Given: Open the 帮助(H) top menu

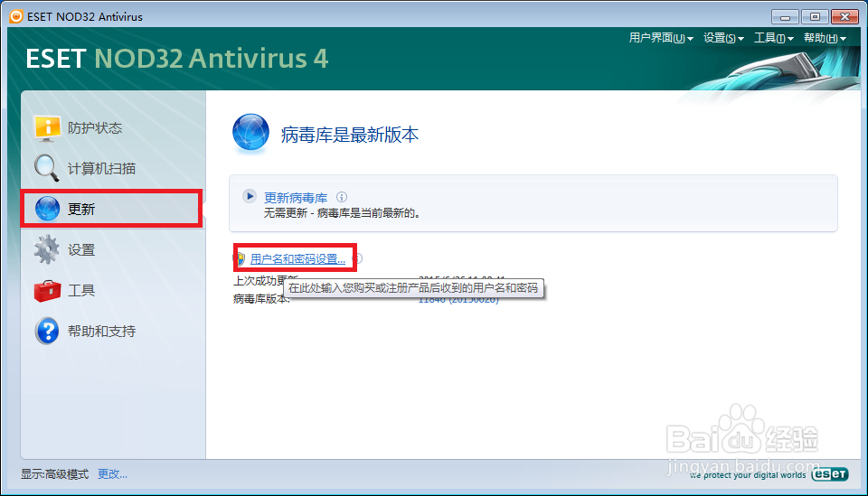Looking at the screenshot, I should [x=825, y=38].
